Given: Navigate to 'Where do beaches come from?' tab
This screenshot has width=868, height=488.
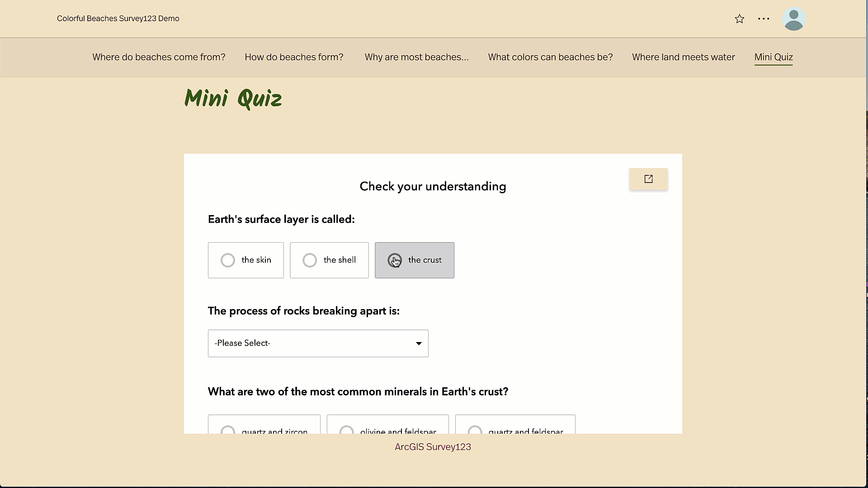Looking at the screenshot, I should [159, 57].
